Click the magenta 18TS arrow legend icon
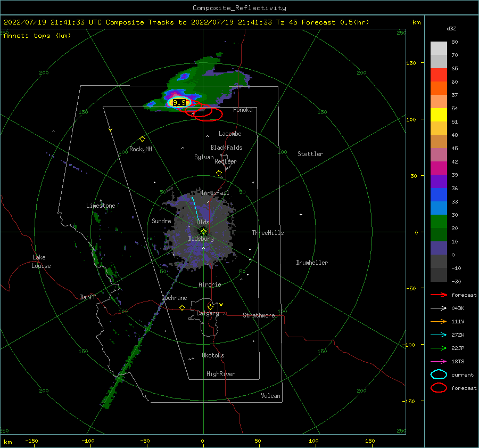 point(439,362)
